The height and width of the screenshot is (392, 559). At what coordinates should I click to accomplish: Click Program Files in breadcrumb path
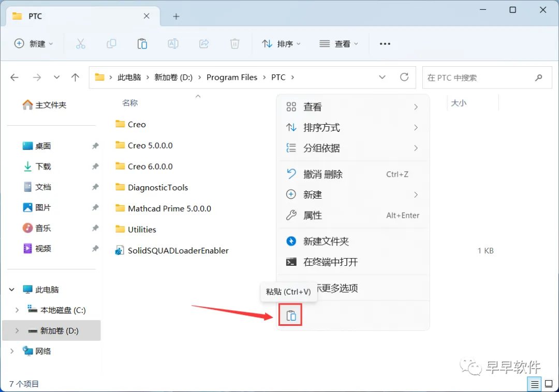click(232, 77)
